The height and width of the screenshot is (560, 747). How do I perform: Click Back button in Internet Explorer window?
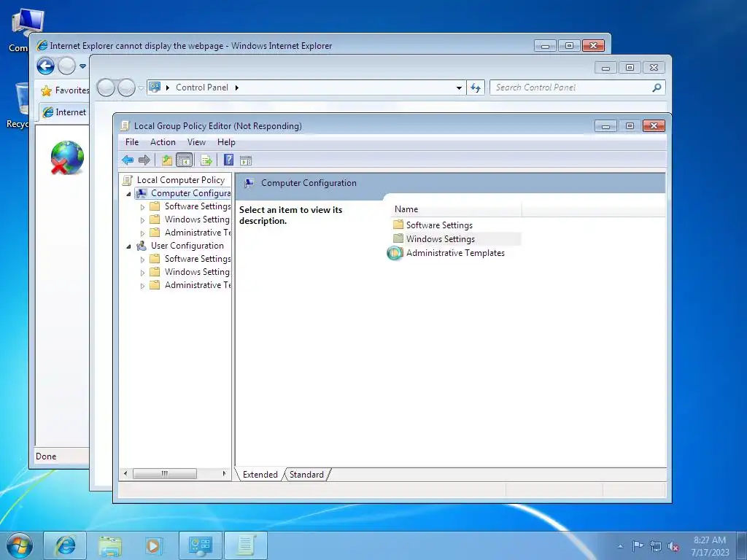point(46,66)
